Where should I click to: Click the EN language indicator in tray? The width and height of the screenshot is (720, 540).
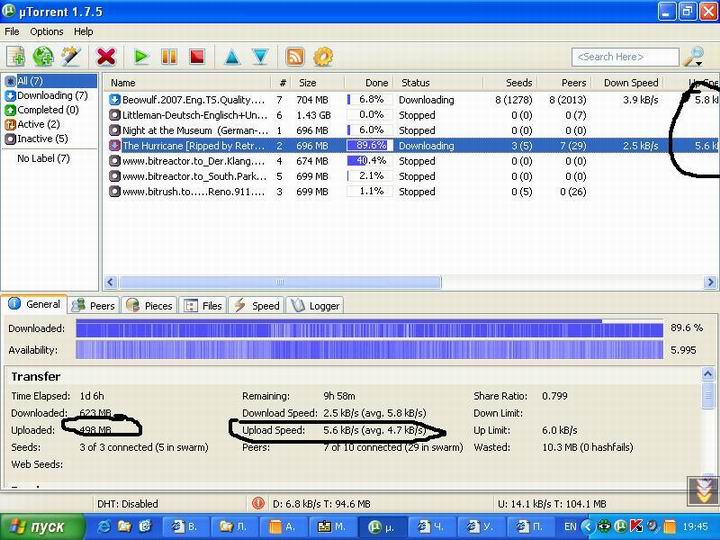click(570, 526)
